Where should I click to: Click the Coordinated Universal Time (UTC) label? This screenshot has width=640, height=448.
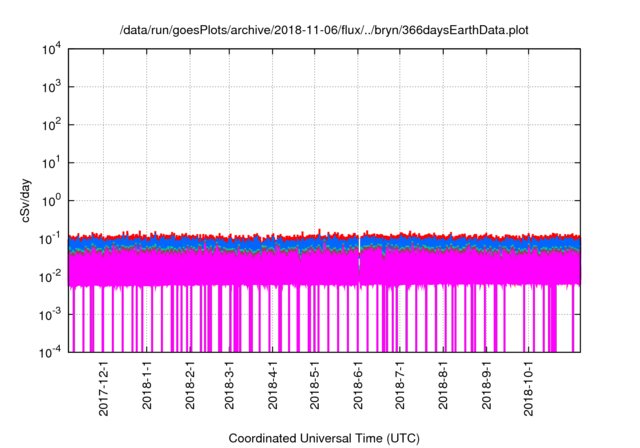point(324,438)
